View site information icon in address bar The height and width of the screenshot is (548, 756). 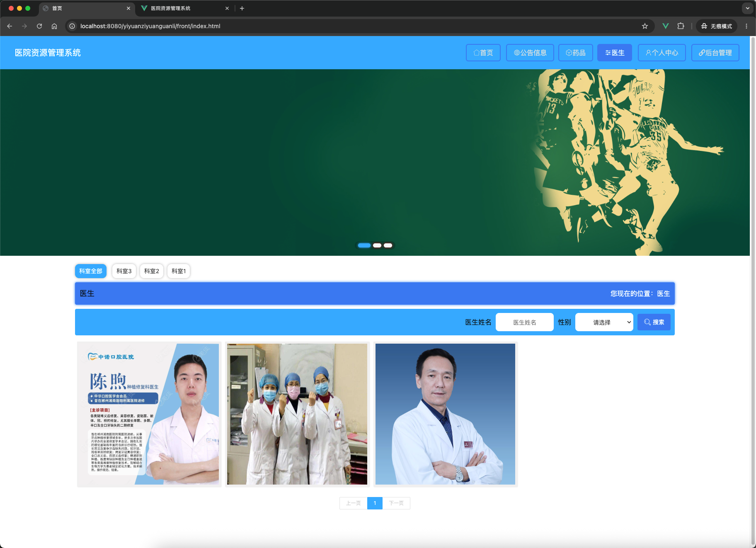[x=72, y=26]
